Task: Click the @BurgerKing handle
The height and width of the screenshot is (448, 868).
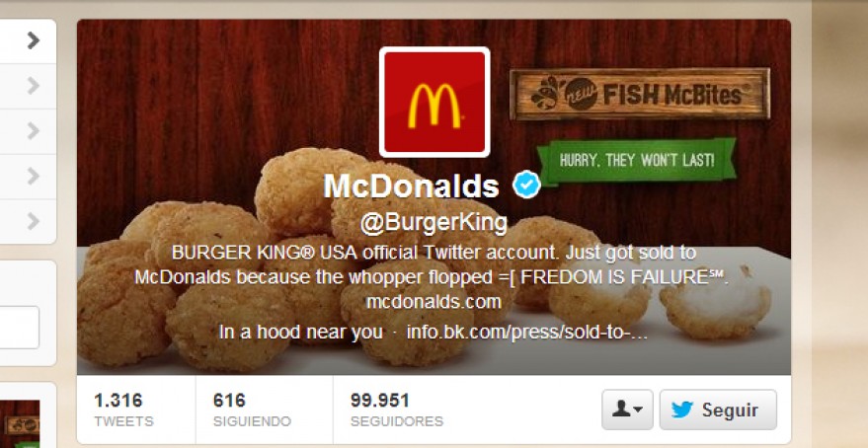Action: [x=434, y=223]
